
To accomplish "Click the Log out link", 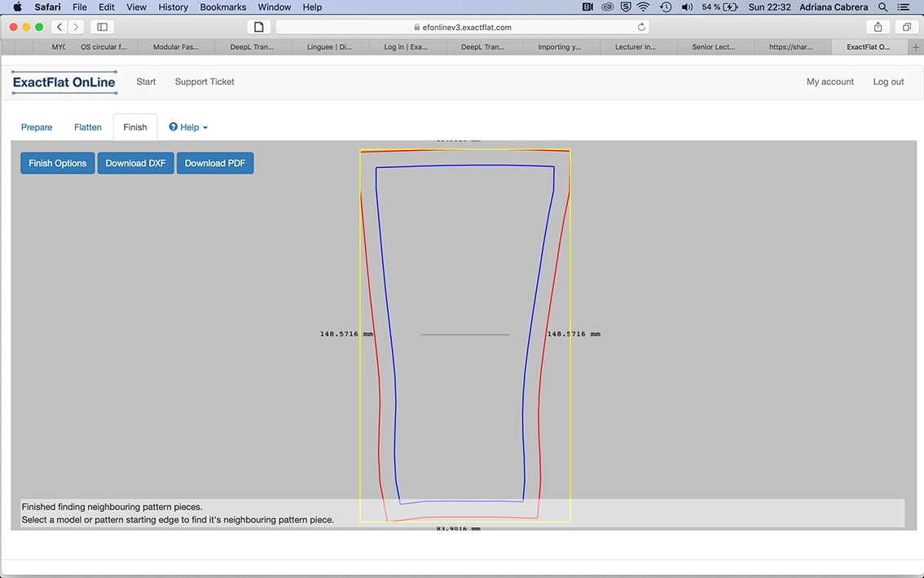I will click(x=888, y=82).
